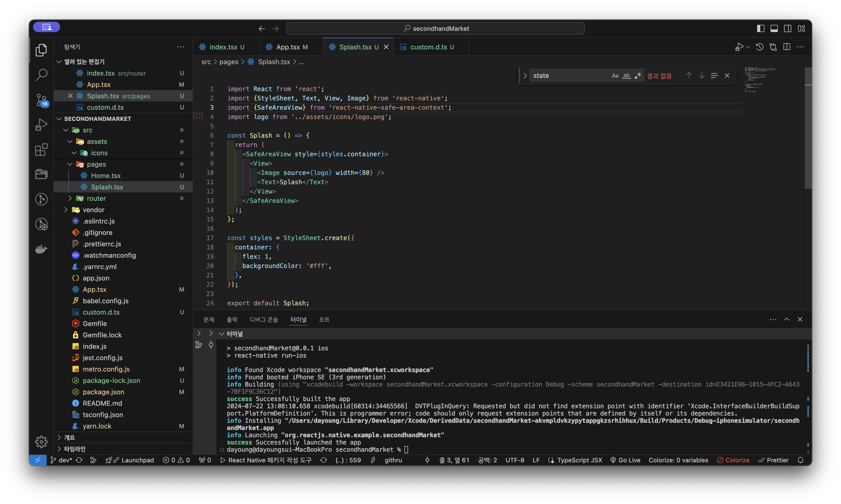The height and width of the screenshot is (504, 841).
Task: Switch to the custom.d.ts tab
Action: 428,47
